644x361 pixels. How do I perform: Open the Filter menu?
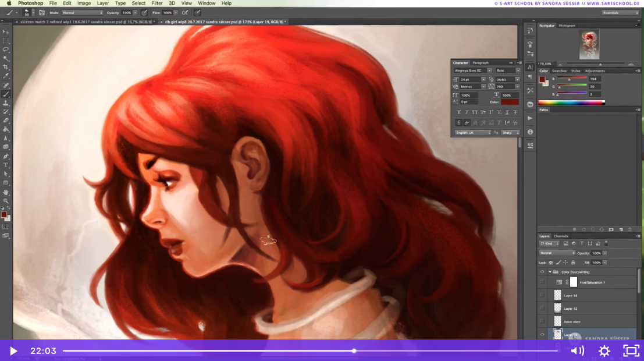point(157,3)
